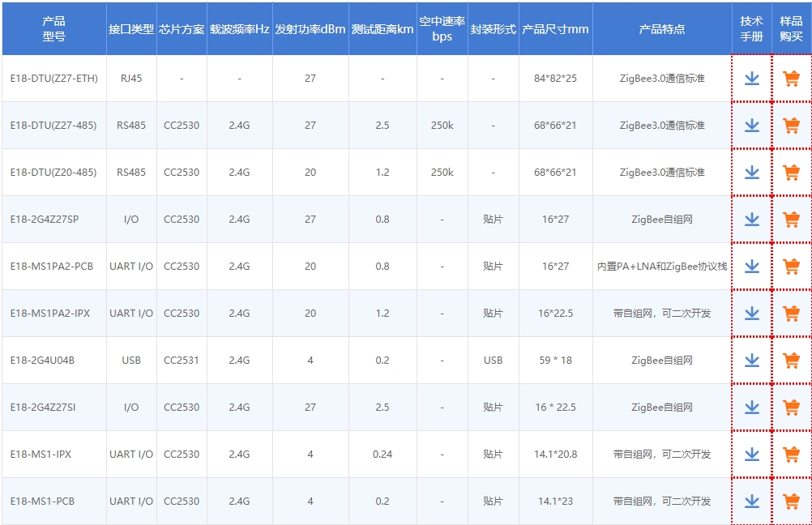Download the E18-MS1-PCB technical manual
This screenshot has width=812, height=525.
pyautogui.click(x=751, y=501)
